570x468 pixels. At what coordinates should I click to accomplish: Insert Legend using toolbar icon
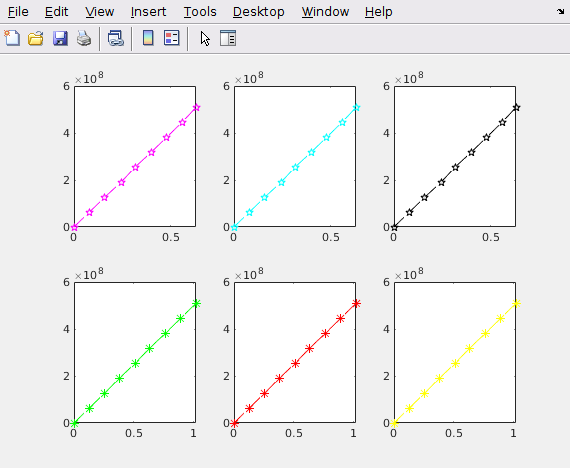pyautogui.click(x=172, y=38)
